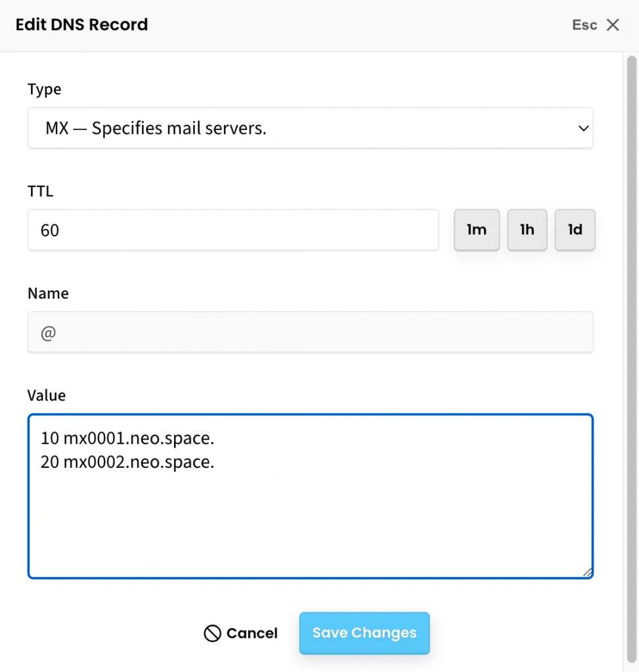
Task: Click the Esc shortcut label
Action: [584, 25]
